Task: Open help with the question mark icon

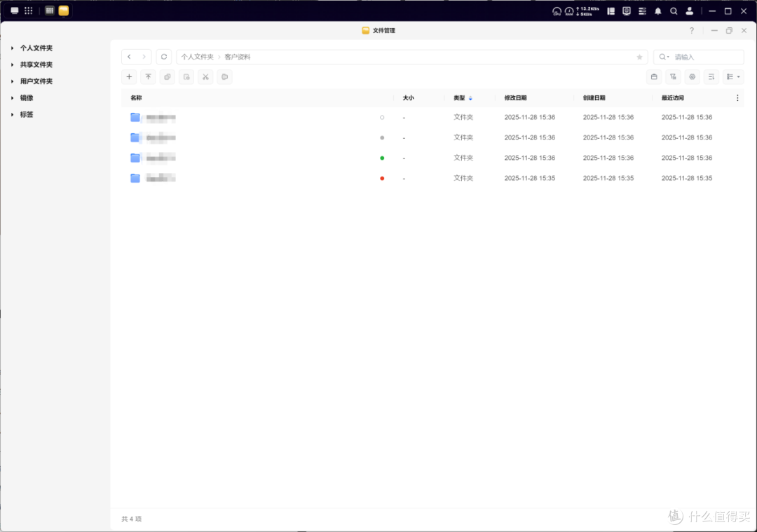Action: (692, 30)
